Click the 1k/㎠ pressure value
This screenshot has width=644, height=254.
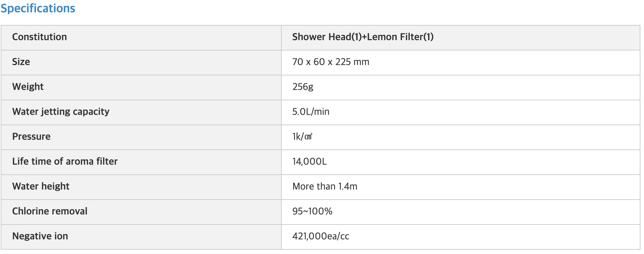(x=302, y=137)
